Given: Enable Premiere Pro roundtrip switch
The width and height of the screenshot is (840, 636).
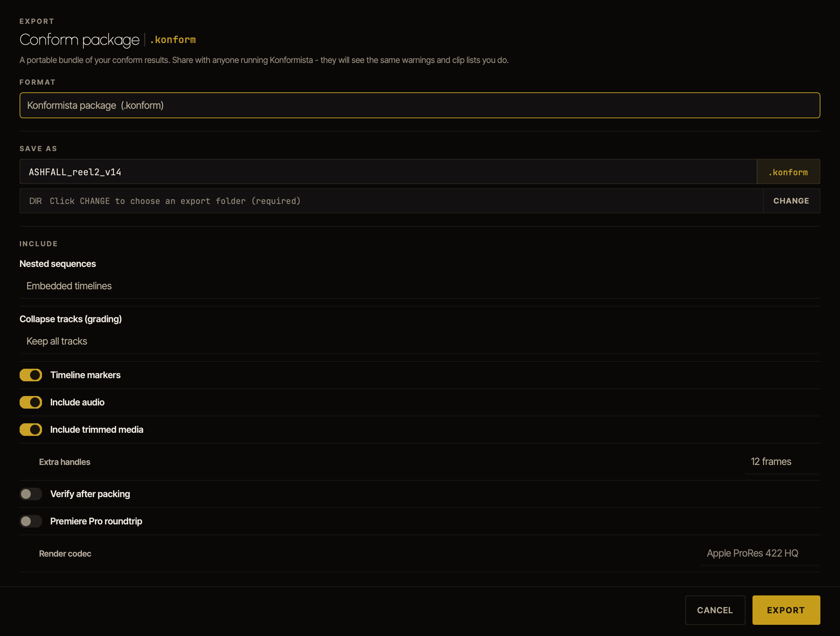Looking at the screenshot, I should 31,521.
